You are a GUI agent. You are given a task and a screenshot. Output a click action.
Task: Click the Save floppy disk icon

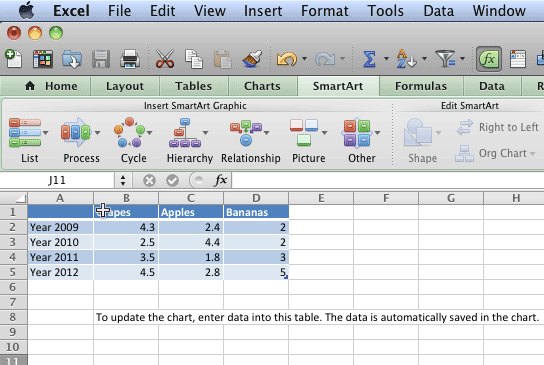(101, 59)
